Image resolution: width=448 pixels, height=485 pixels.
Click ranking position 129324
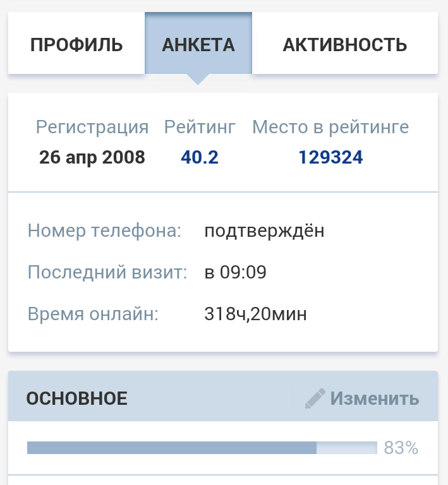coord(330,157)
